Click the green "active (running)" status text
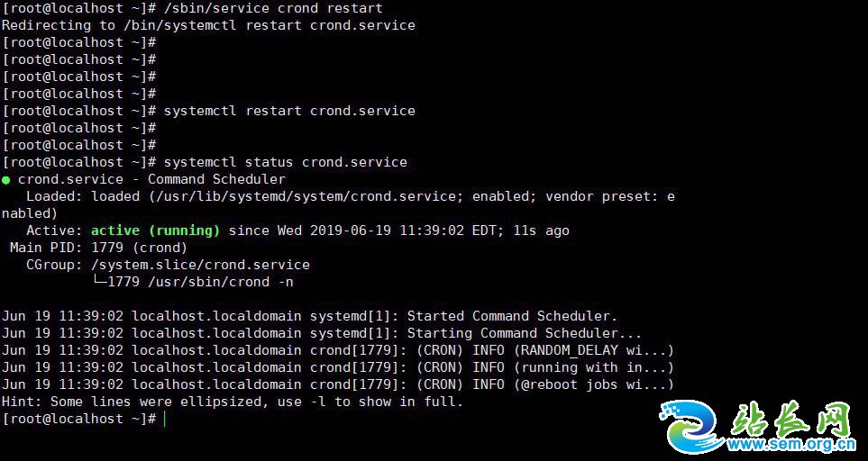Screen dimensions: 868x461 [x=155, y=230]
